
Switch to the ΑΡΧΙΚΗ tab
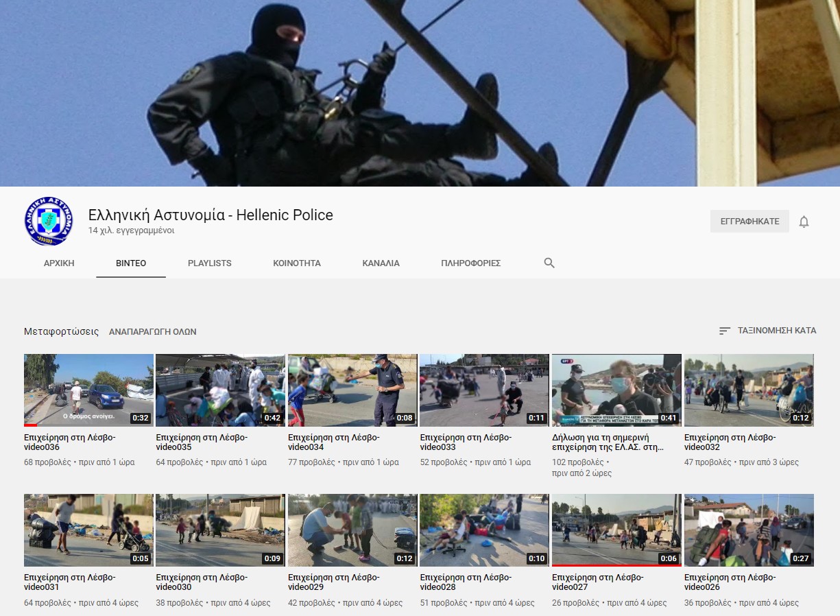59,263
